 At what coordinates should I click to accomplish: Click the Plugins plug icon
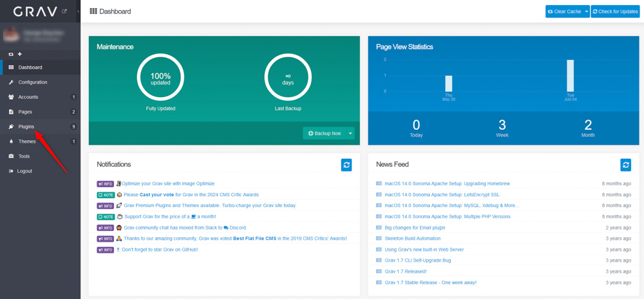(11, 127)
